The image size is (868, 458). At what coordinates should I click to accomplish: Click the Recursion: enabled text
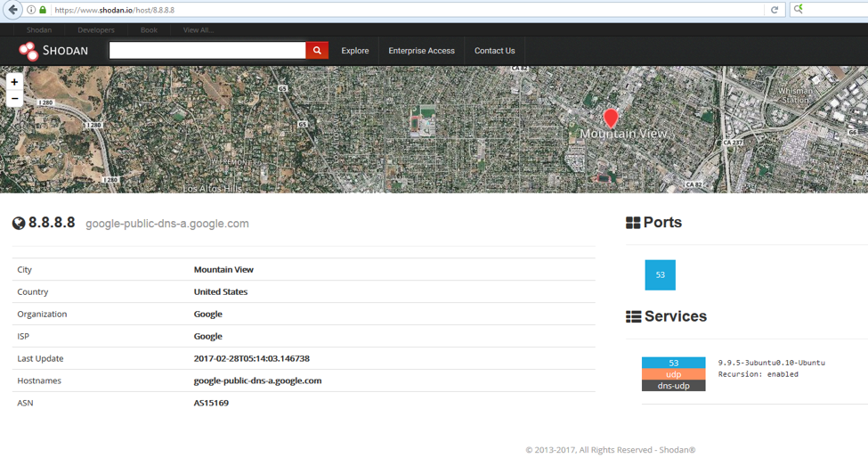click(758, 374)
